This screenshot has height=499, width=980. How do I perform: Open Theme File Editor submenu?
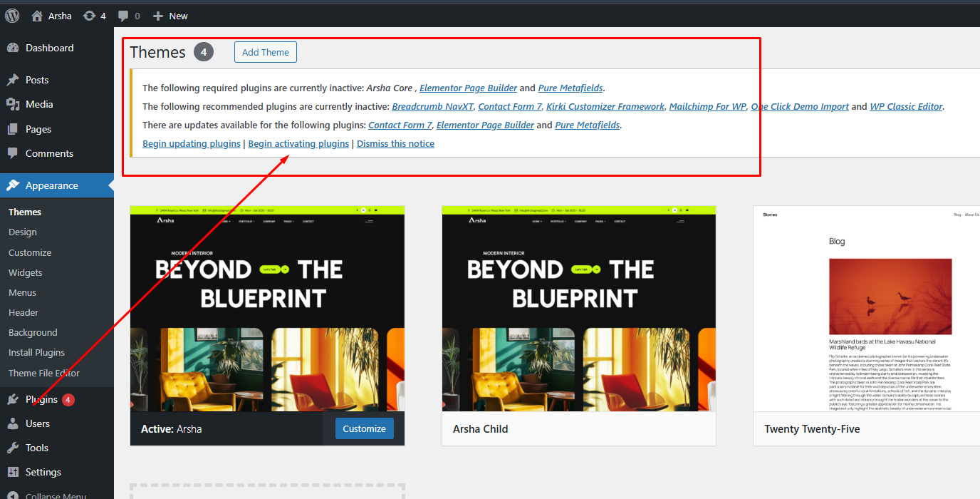(44, 373)
